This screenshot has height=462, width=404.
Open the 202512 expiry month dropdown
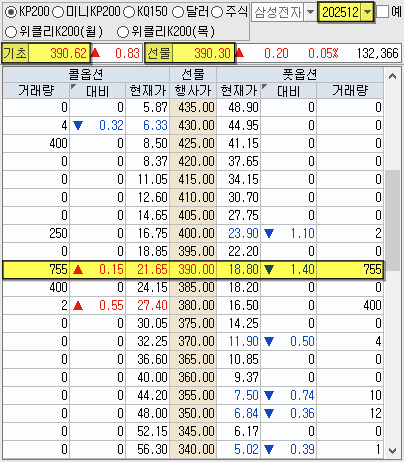point(367,12)
